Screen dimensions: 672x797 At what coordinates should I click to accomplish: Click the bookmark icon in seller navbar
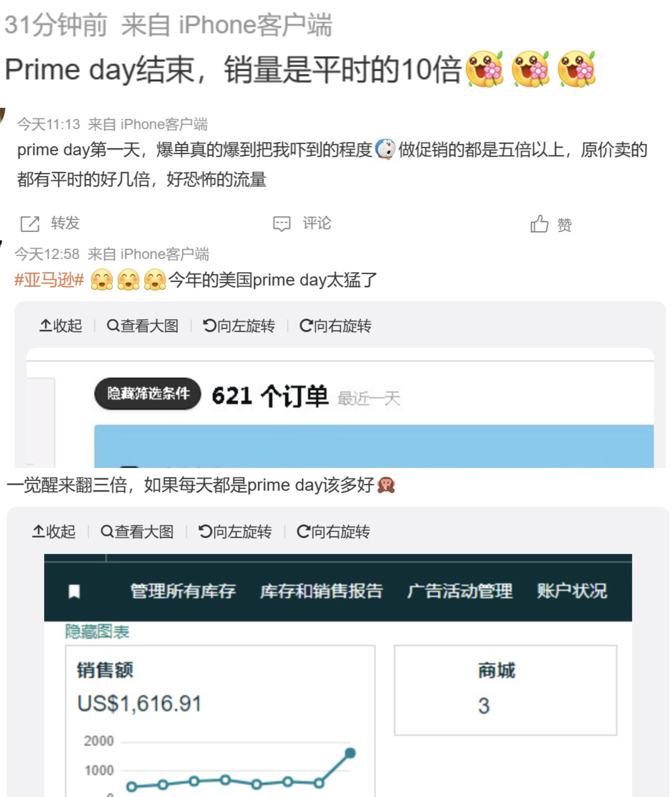[74, 592]
